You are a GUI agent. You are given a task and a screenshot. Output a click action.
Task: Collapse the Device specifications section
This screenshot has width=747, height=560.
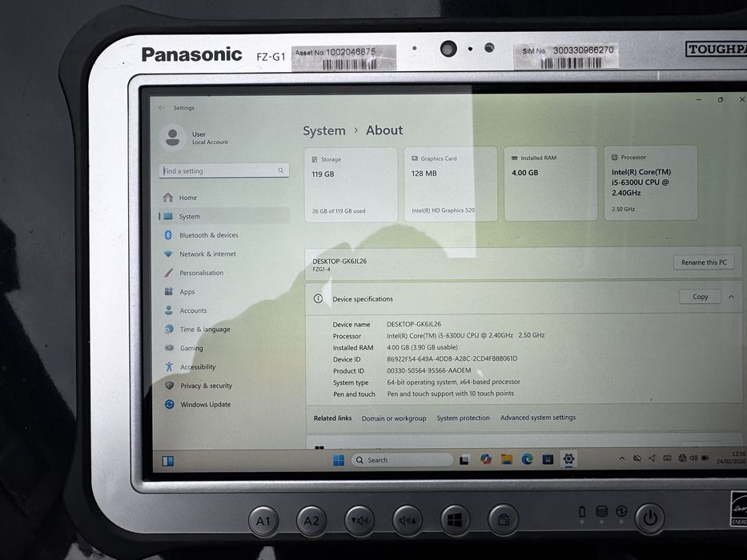point(731,297)
